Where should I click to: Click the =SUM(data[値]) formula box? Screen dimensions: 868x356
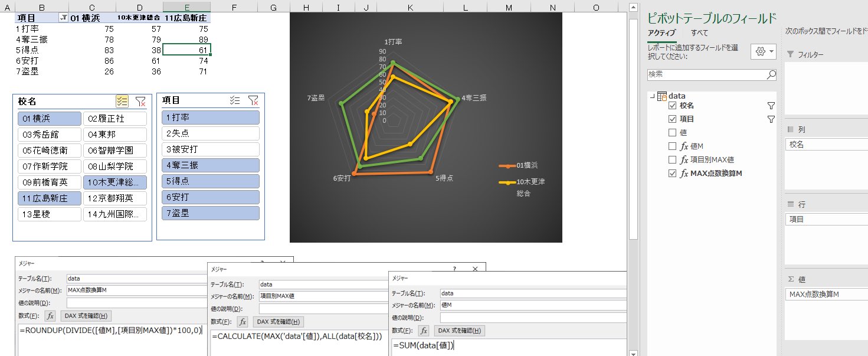click(508, 347)
